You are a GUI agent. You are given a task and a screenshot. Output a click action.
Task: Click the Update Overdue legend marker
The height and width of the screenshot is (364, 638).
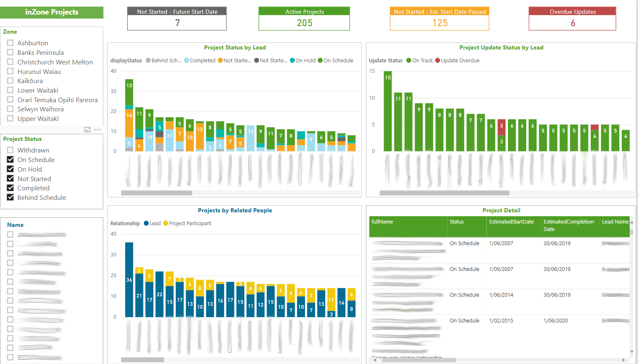coord(437,61)
